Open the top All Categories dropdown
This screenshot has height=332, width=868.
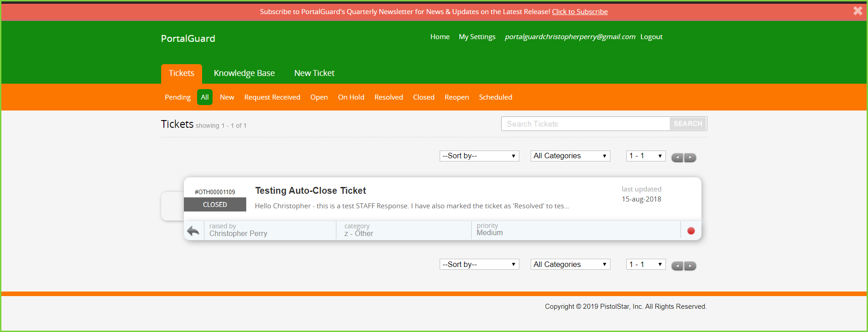(x=570, y=156)
